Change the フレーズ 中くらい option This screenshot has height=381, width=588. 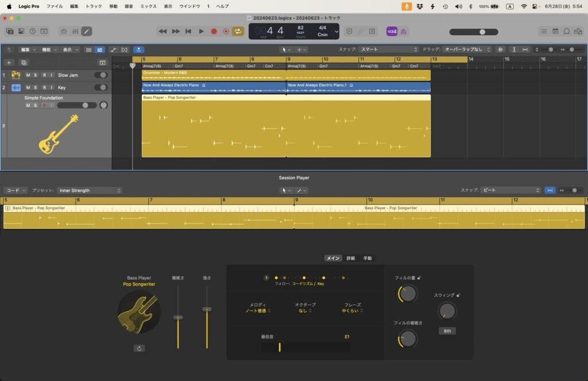pos(352,311)
